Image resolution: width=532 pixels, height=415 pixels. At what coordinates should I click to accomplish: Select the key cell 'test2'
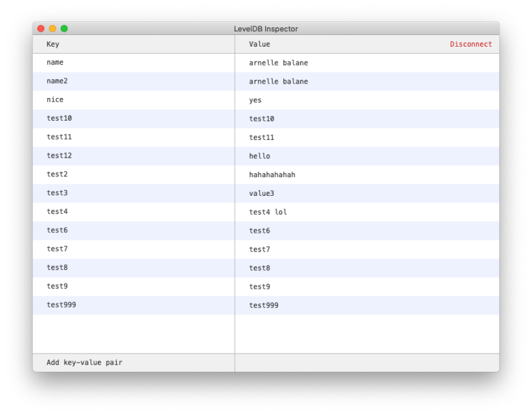coord(134,174)
